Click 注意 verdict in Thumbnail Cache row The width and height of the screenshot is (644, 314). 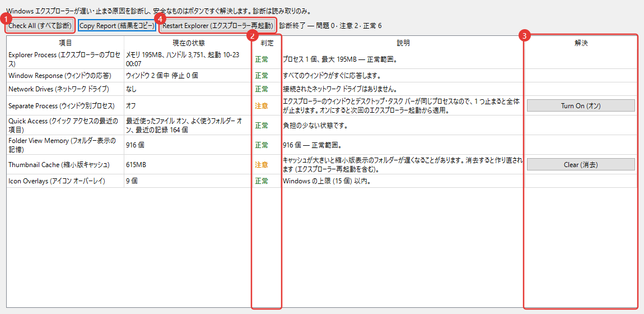pos(262,164)
